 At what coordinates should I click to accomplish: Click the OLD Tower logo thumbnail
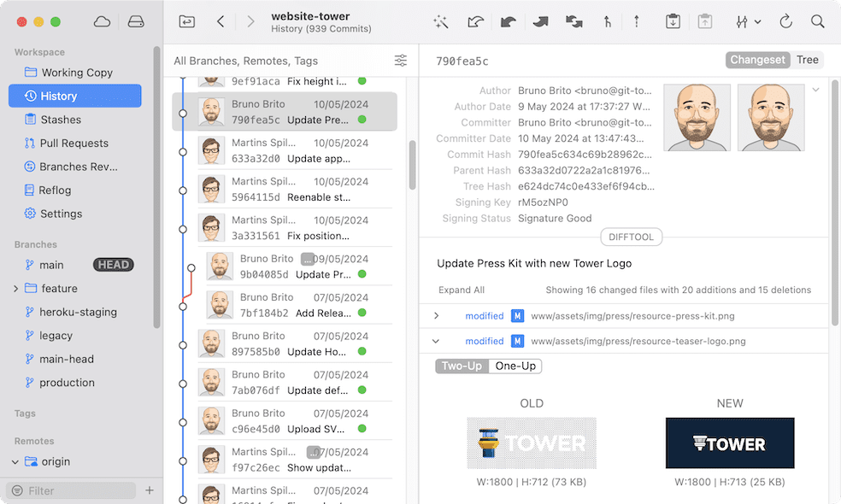click(x=532, y=443)
